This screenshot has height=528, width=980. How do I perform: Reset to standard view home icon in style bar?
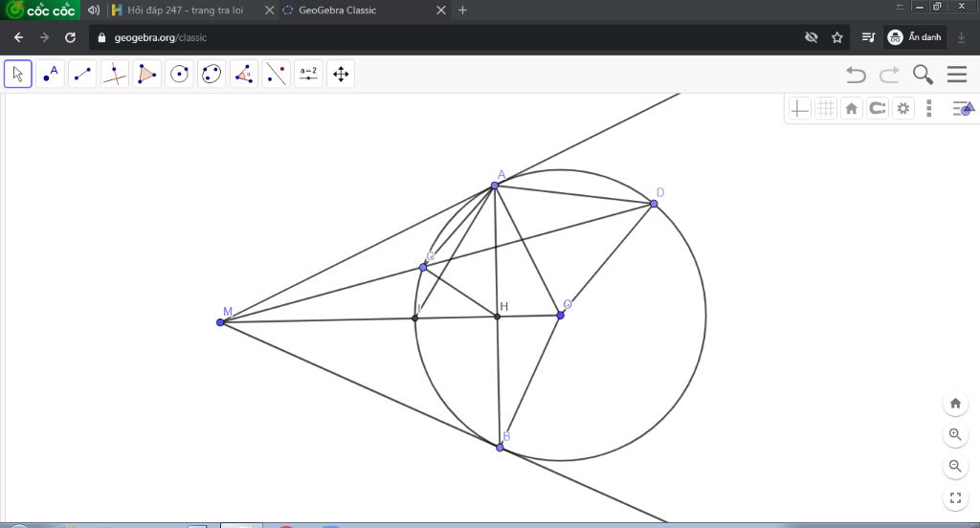tap(851, 109)
